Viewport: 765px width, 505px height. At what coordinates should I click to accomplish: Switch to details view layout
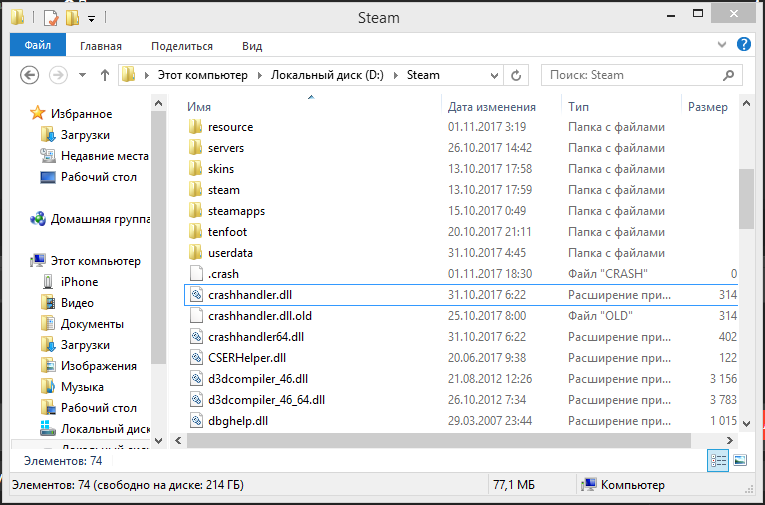tap(718, 460)
